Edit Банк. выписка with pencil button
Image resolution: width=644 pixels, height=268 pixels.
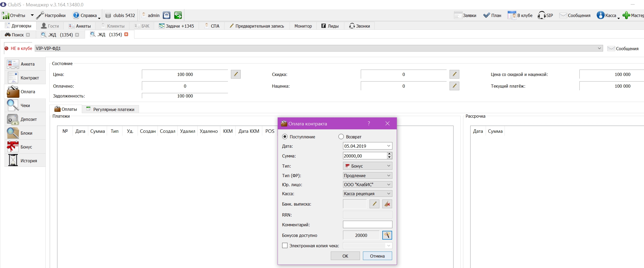tap(374, 204)
